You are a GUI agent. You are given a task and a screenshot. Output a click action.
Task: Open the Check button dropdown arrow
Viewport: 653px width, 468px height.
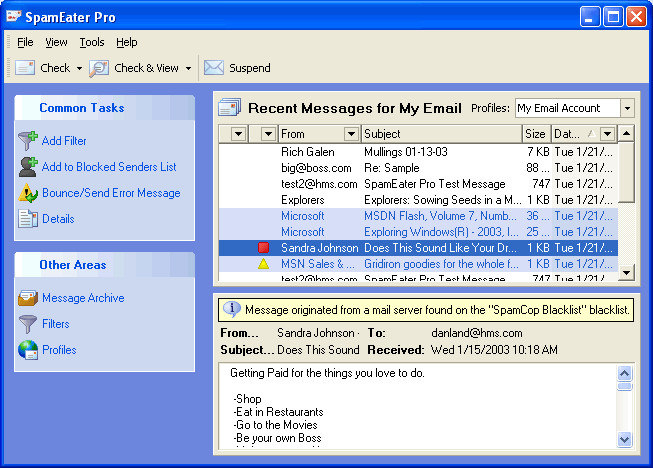[79, 68]
